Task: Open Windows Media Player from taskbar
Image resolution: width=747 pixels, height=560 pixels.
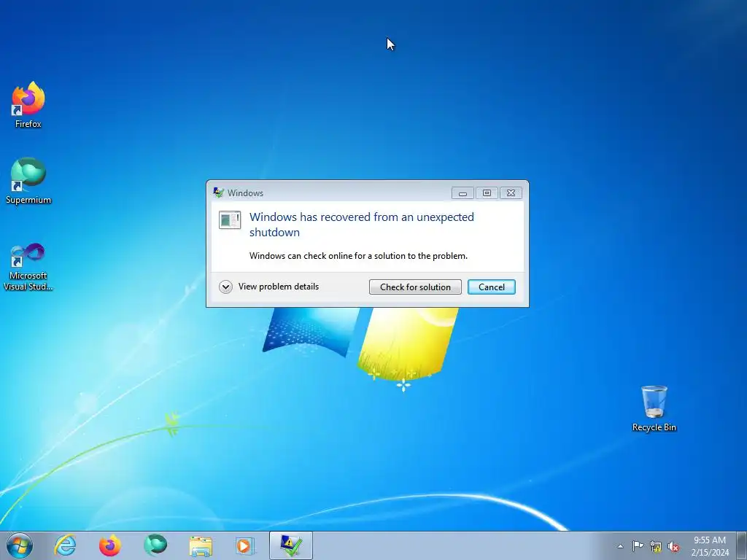Action: (245, 545)
